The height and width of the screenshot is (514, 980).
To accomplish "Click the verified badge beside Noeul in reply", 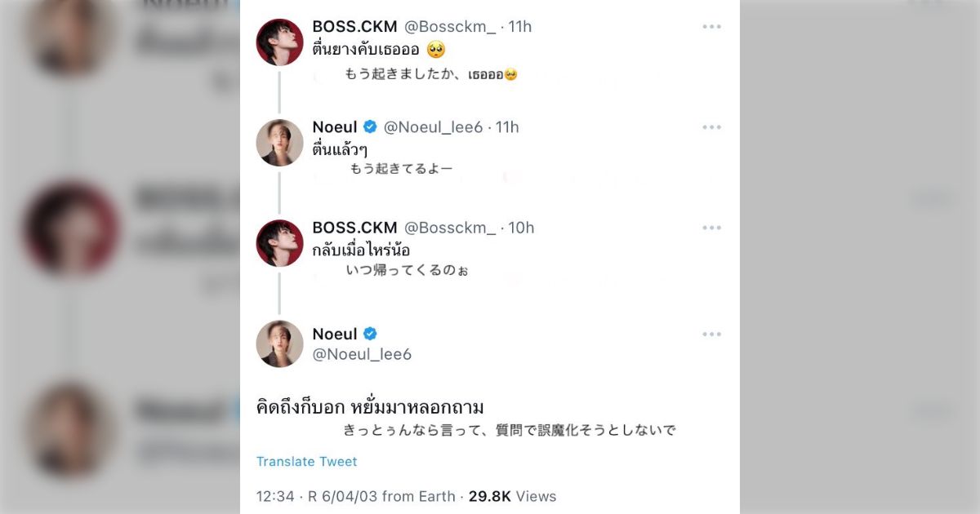I will tap(370, 127).
